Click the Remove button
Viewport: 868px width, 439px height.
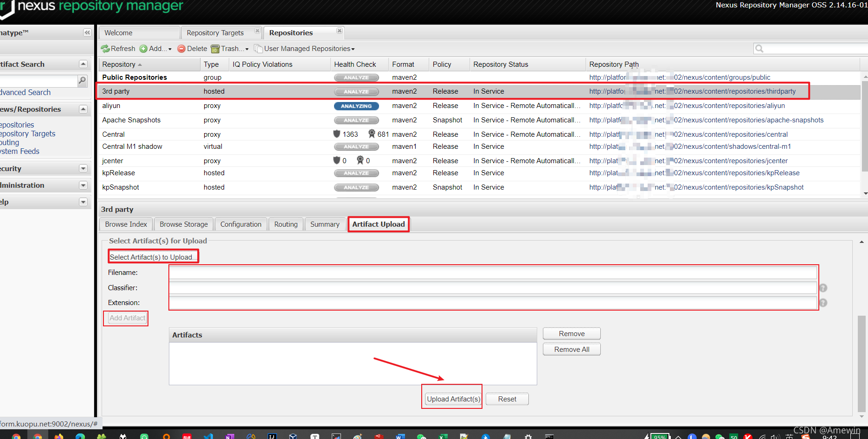572,334
